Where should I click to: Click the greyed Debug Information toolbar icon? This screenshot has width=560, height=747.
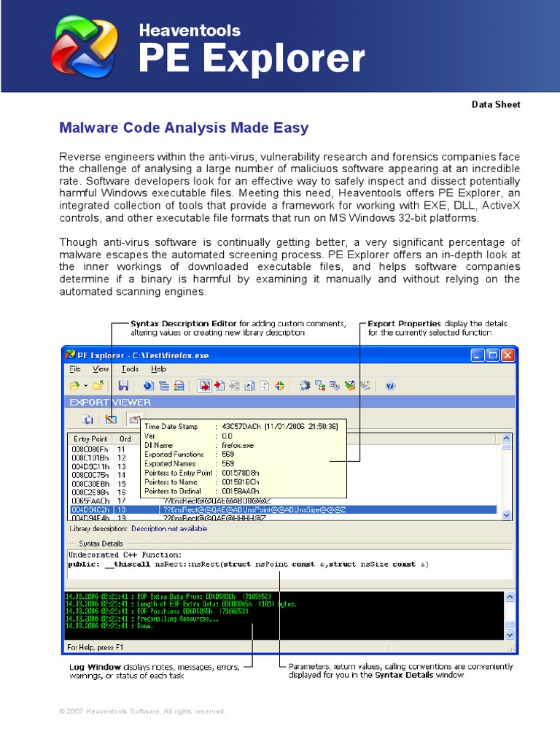click(x=234, y=386)
